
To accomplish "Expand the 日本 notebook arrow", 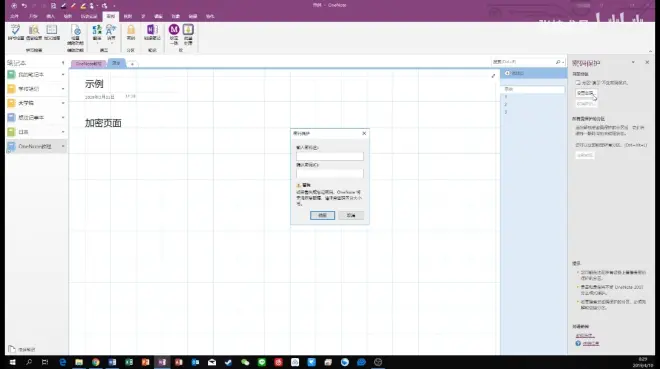I will pos(63,132).
